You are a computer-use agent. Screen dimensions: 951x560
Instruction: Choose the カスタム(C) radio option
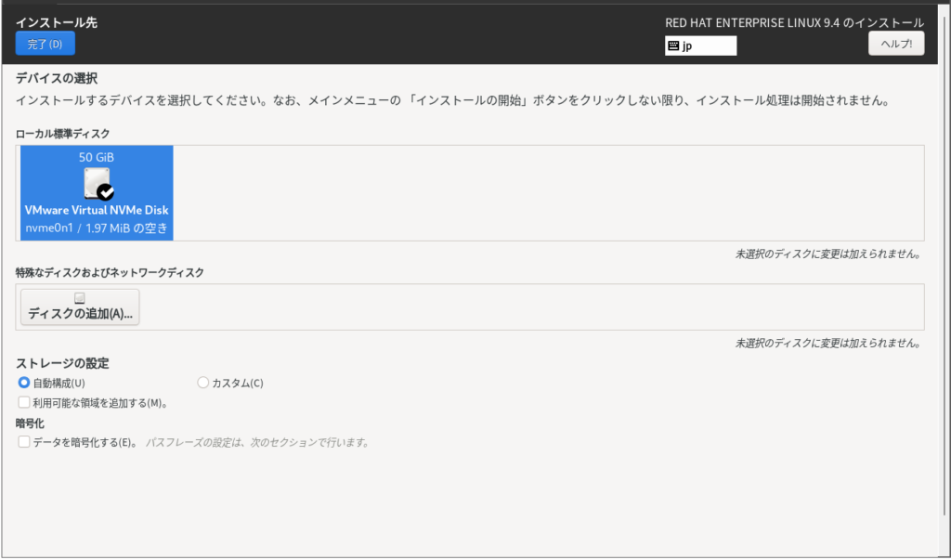coord(203,383)
